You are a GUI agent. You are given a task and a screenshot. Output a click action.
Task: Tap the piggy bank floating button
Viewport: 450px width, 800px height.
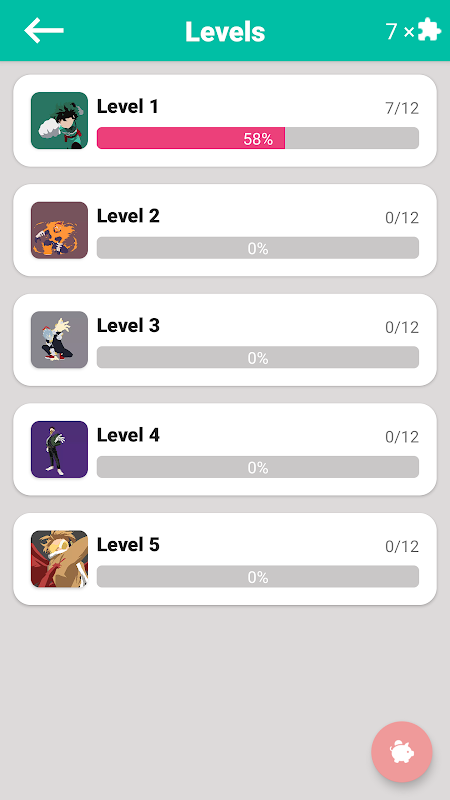tap(402, 752)
